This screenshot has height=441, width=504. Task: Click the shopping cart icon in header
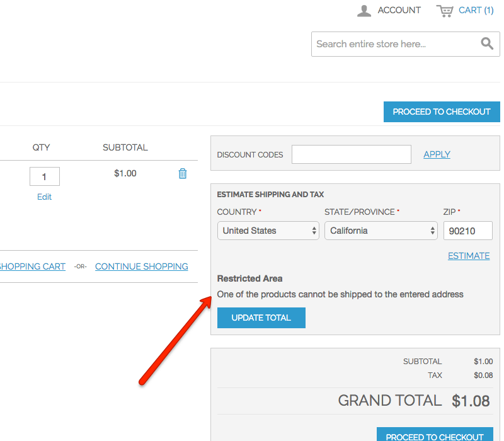click(445, 11)
